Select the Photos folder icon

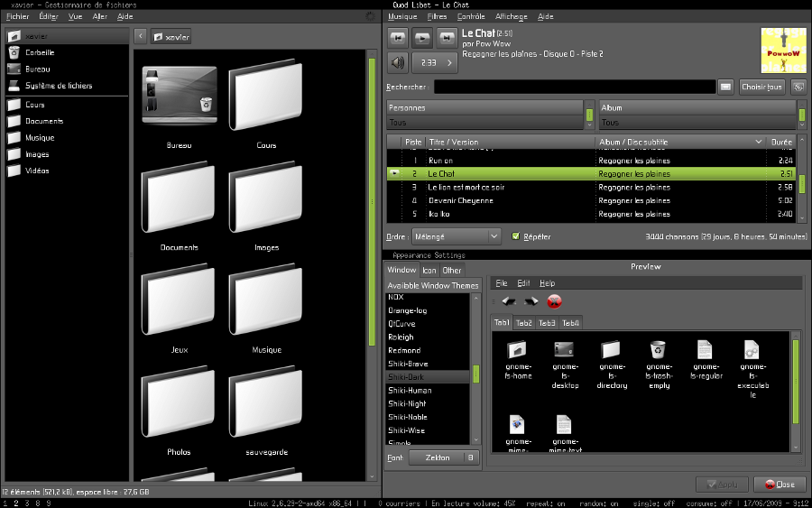[179, 402]
